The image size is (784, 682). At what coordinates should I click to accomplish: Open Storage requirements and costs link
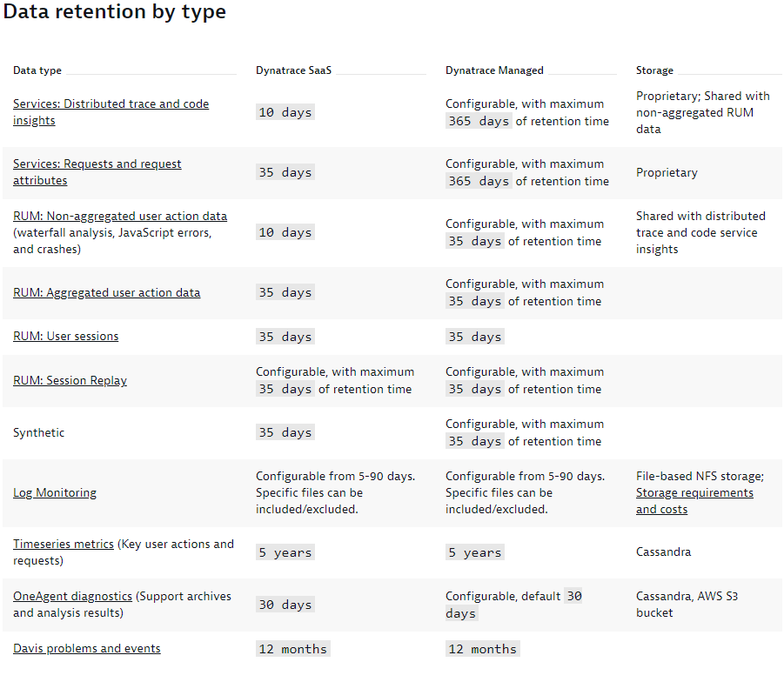[x=694, y=493]
